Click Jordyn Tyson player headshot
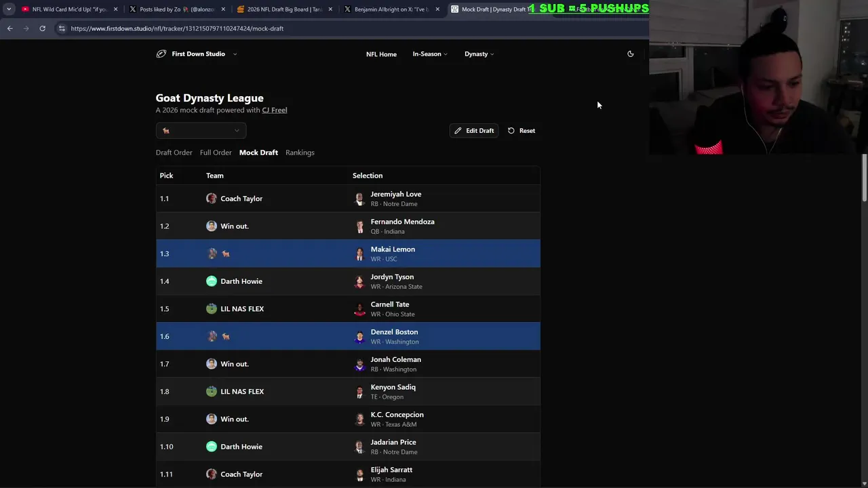 coord(359,281)
